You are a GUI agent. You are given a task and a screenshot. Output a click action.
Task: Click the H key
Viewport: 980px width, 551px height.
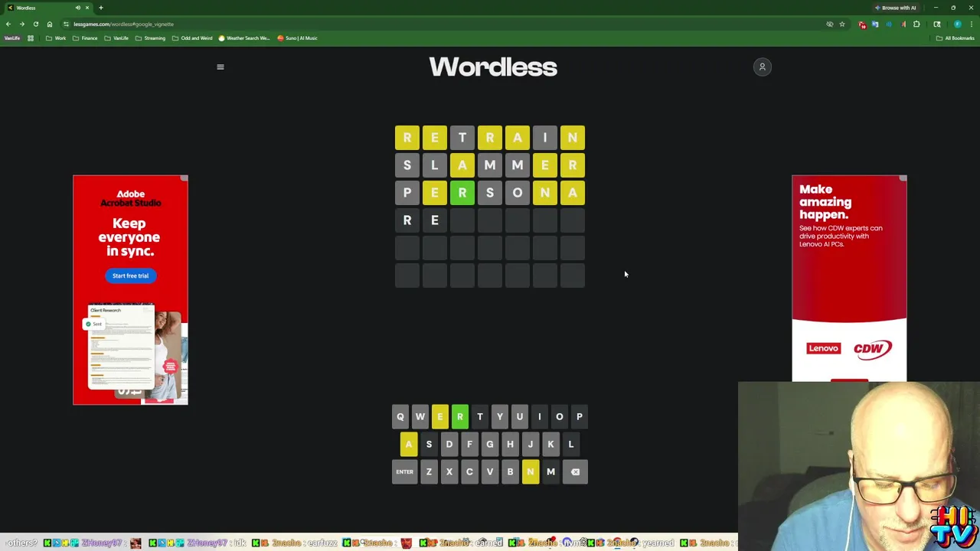tap(510, 444)
